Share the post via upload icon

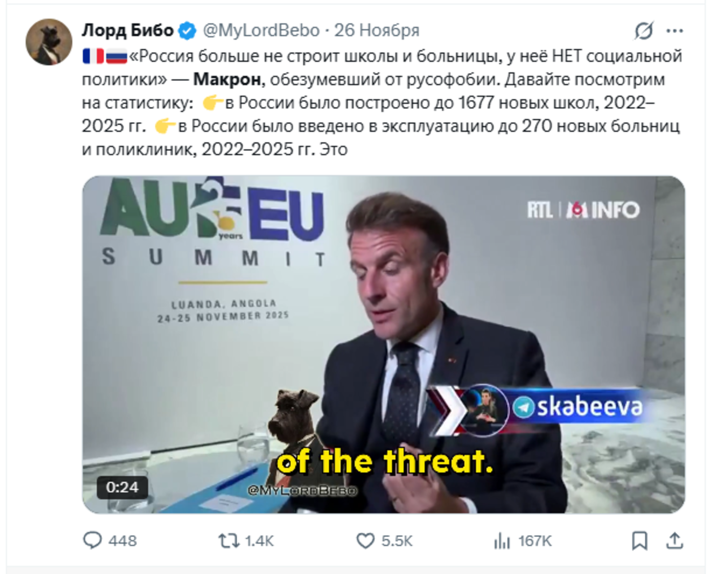tap(674, 541)
